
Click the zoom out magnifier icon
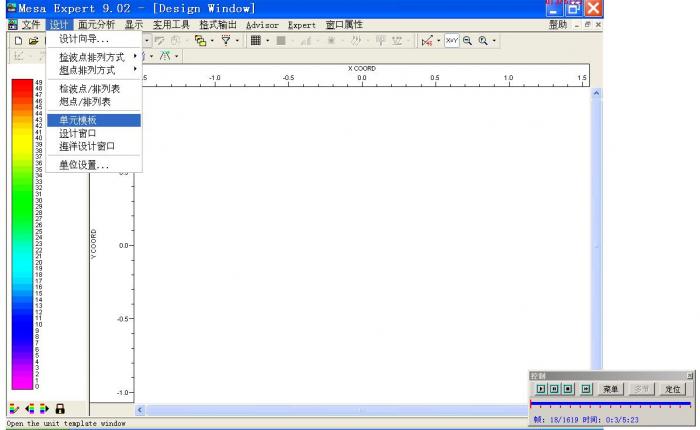tap(465, 40)
